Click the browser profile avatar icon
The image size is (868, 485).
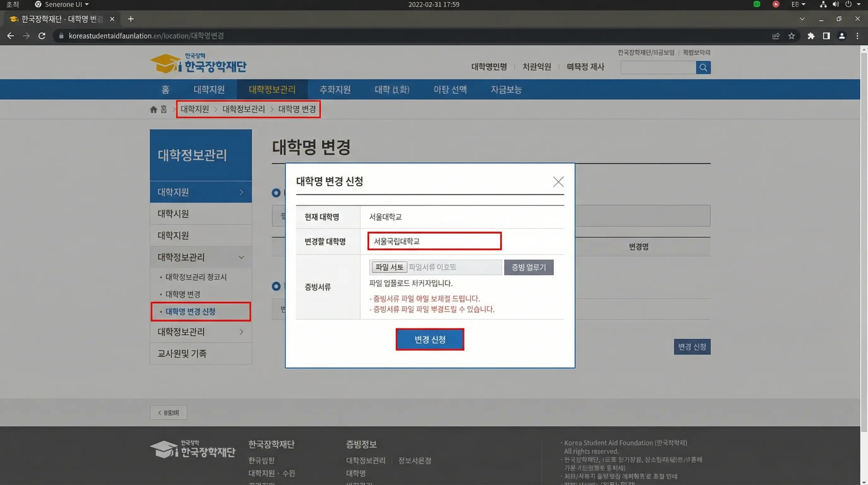coord(842,36)
